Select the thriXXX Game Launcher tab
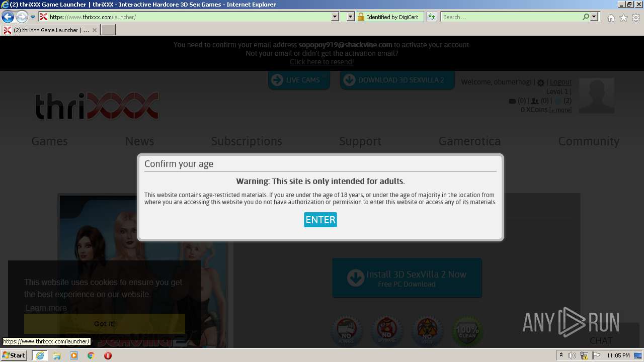The image size is (644, 362). tap(50, 30)
